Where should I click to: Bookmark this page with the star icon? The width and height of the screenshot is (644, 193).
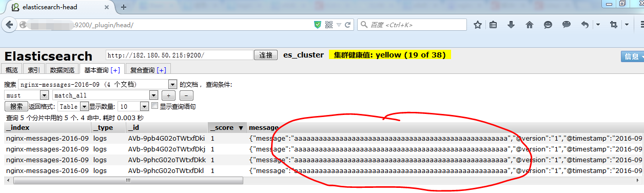click(477, 25)
